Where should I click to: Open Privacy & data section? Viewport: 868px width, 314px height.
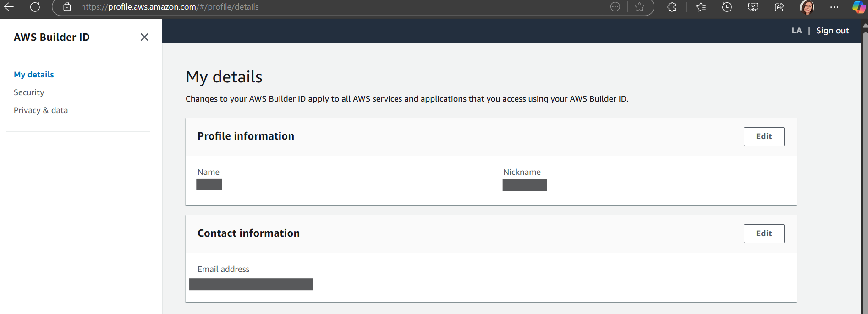pos(41,110)
